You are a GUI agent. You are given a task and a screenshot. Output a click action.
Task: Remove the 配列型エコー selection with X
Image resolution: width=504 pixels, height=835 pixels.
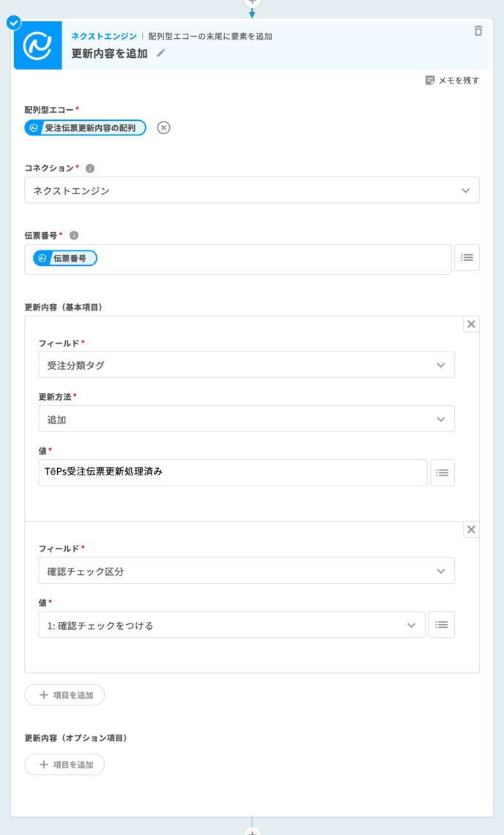[163, 128]
